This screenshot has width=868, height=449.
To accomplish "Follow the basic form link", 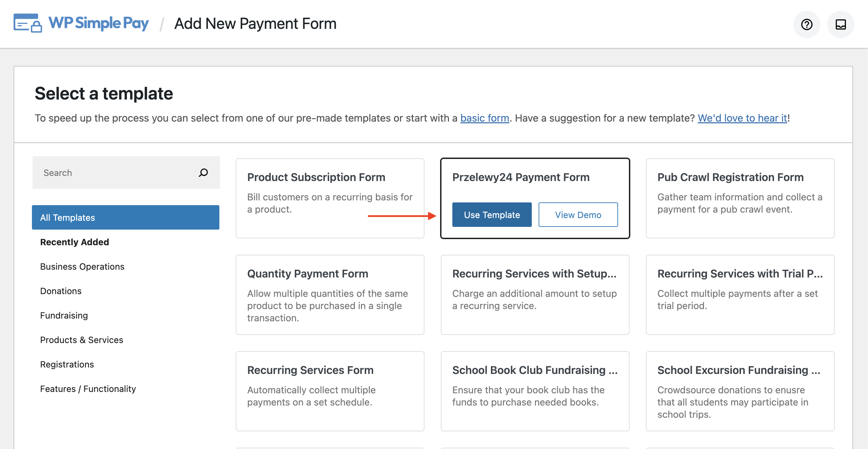I will point(485,118).
